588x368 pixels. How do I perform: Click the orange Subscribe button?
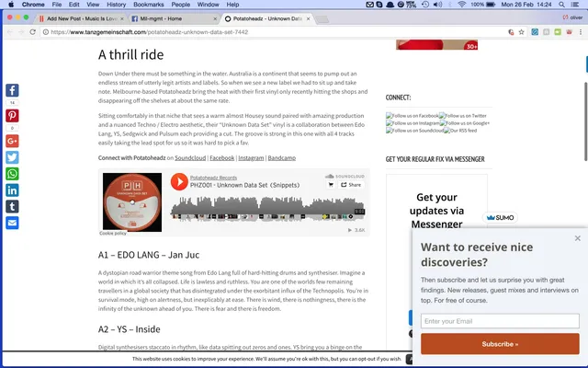tap(500, 344)
